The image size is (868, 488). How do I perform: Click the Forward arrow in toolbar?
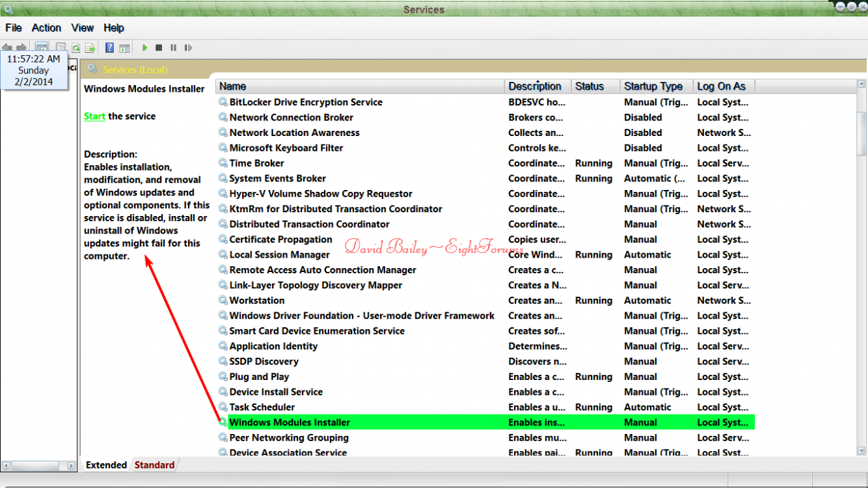(x=21, y=47)
